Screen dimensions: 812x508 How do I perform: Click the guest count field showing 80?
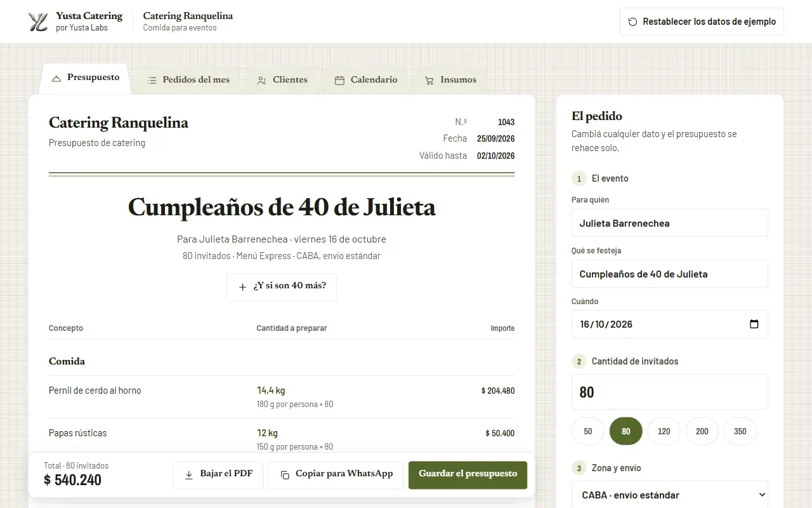coord(670,392)
